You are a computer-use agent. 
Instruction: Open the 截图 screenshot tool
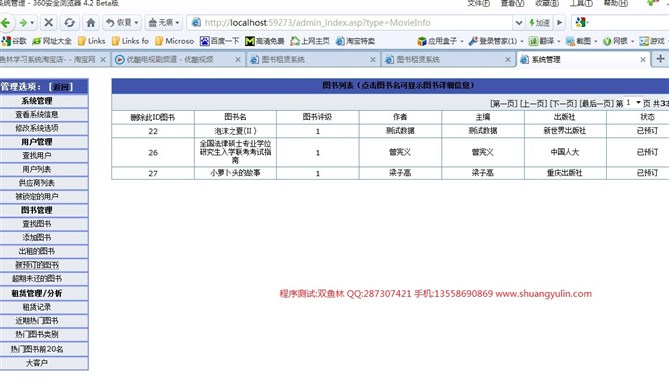(581, 41)
